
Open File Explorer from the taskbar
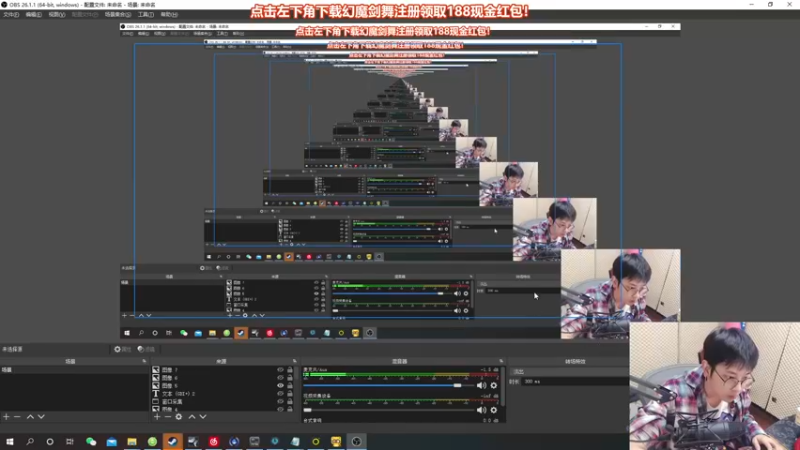(x=132, y=441)
